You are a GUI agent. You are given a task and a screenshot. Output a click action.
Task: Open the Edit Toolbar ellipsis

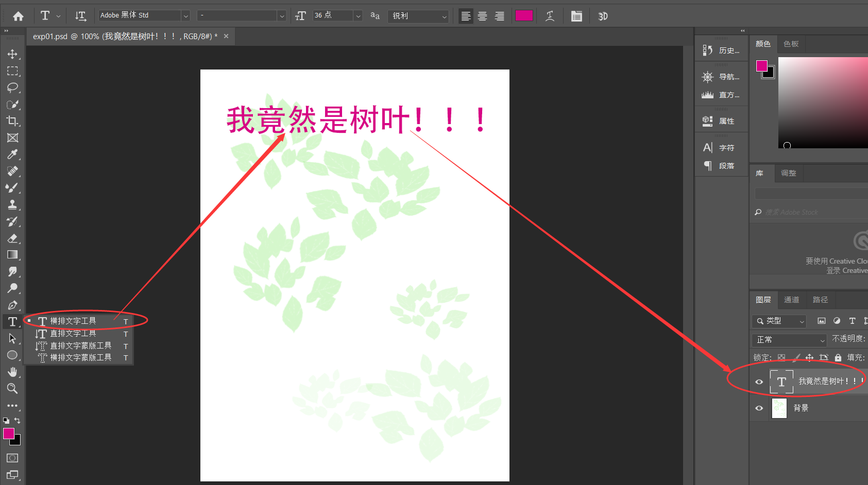click(12, 406)
